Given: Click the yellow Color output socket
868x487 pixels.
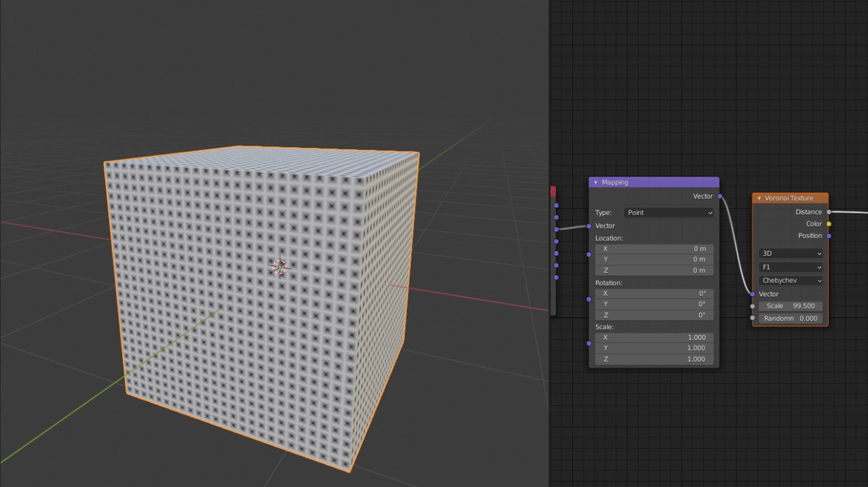Looking at the screenshot, I should [829, 224].
